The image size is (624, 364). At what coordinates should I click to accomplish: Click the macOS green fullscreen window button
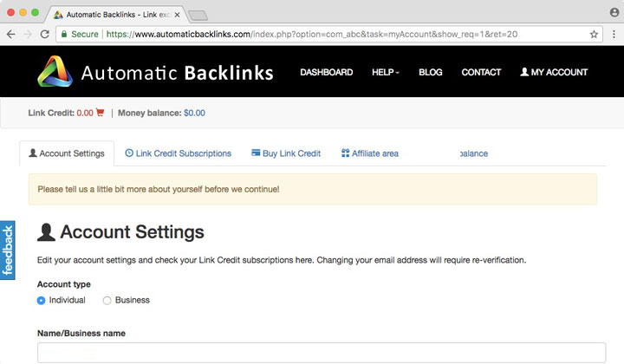pyautogui.click(x=35, y=12)
